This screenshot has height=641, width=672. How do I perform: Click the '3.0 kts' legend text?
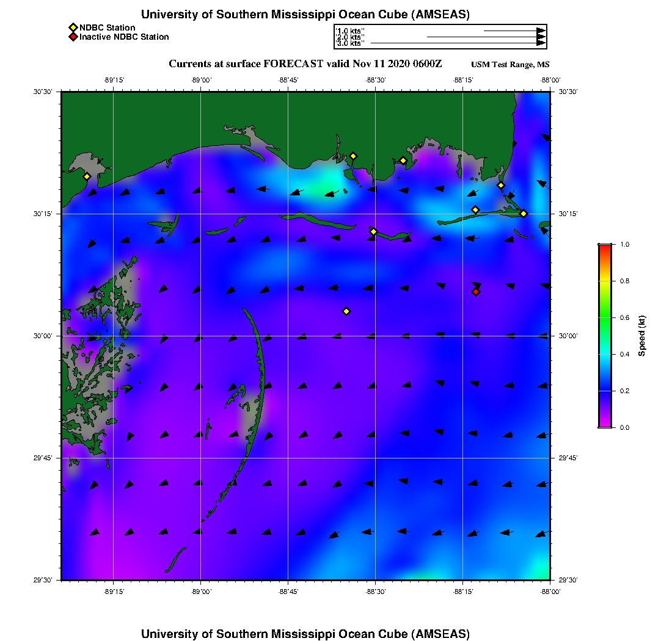(x=349, y=43)
